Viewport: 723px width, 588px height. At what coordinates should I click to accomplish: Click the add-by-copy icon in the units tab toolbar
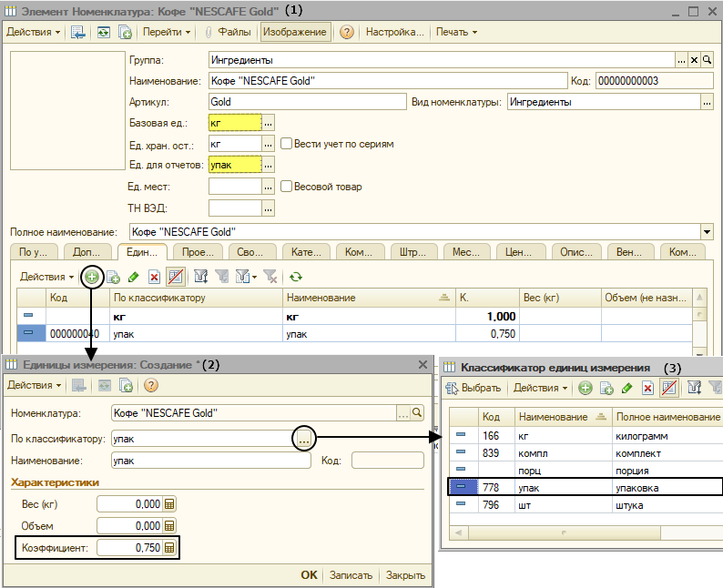113,277
